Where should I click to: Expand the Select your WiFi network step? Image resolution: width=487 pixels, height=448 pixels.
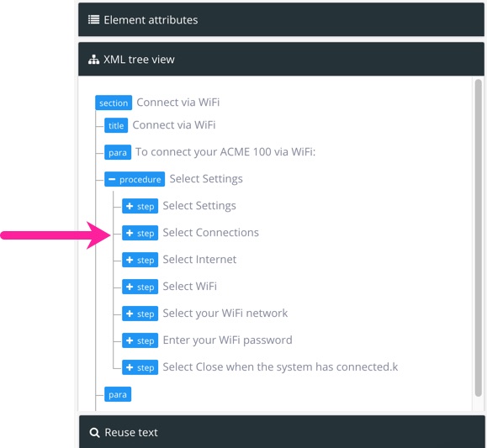[130, 314]
